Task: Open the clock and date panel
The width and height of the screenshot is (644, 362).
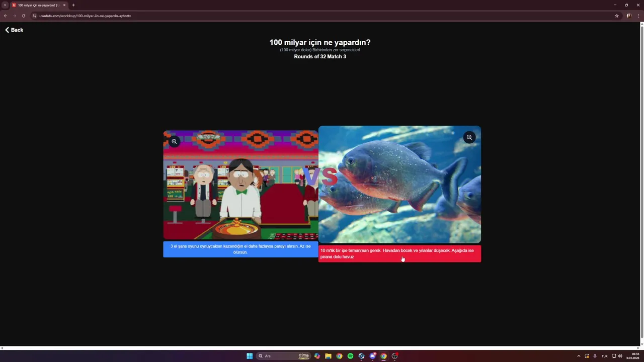Action: coord(633,356)
